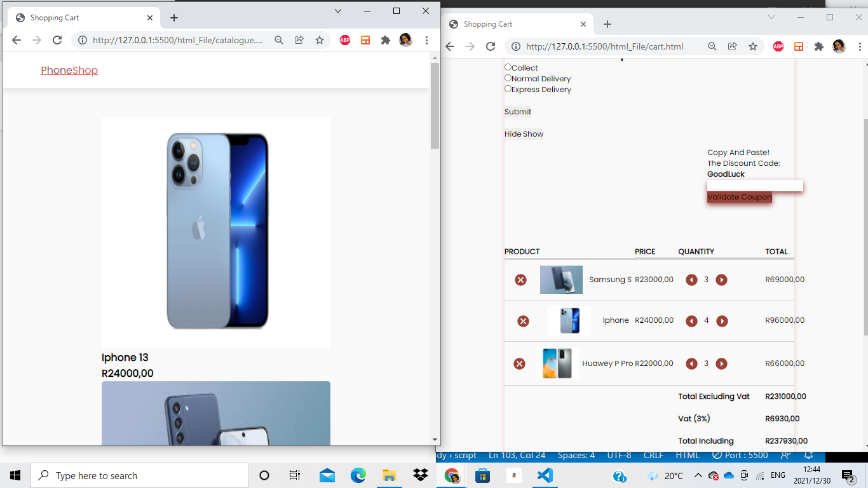This screenshot has width=868, height=488.
Task: Remove Huawey P Pro item from cart
Action: 519,363
